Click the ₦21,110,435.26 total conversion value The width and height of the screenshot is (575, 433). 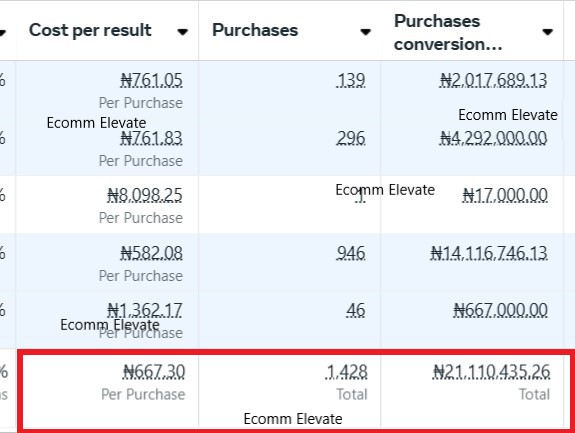tap(491, 372)
